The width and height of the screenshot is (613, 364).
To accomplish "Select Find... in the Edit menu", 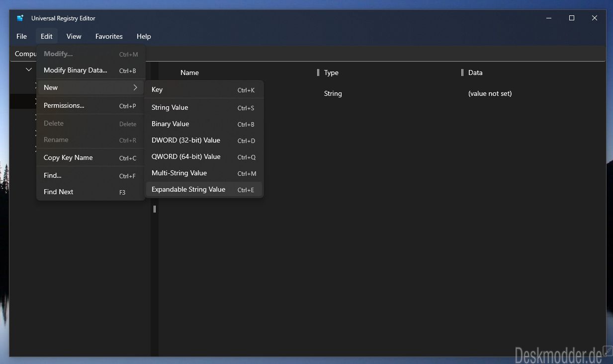I will [91, 176].
